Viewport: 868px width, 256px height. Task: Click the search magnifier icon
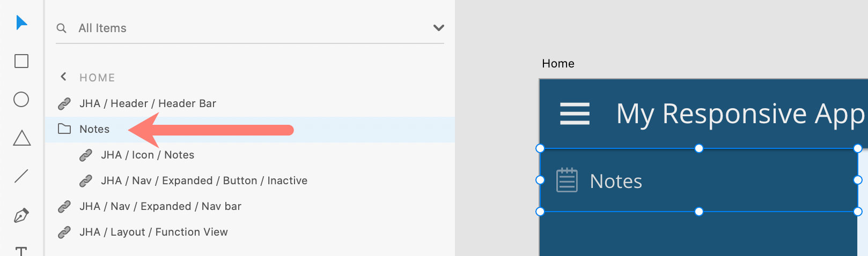click(62, 28)
